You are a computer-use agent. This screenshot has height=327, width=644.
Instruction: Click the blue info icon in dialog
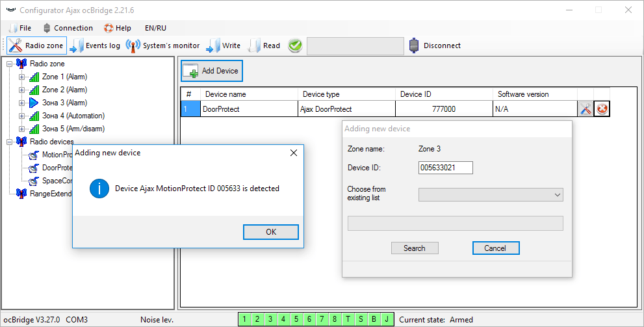click(x=99, y=189)
